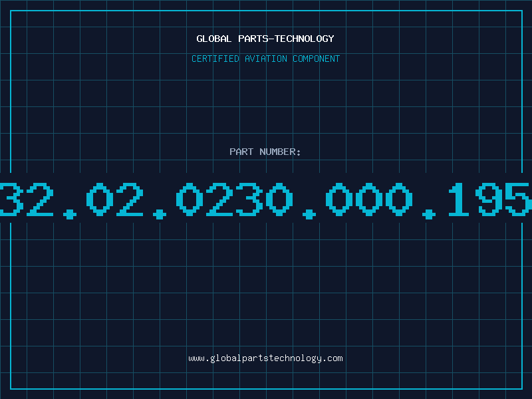Click the part number 32.02.0230.000.195

266,200
